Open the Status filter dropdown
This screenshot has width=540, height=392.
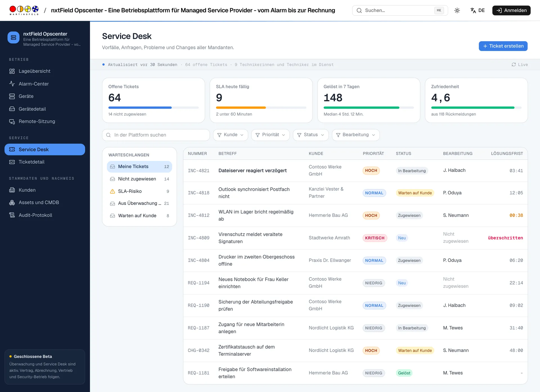click(310, 135)
